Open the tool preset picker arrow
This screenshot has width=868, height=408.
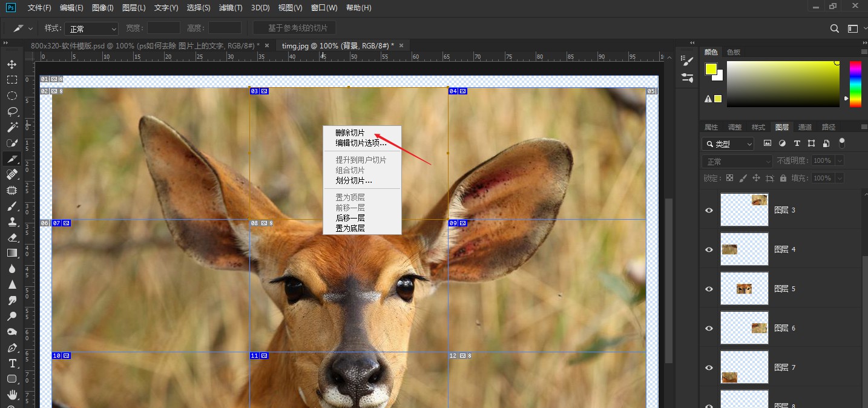click(30, 28)
